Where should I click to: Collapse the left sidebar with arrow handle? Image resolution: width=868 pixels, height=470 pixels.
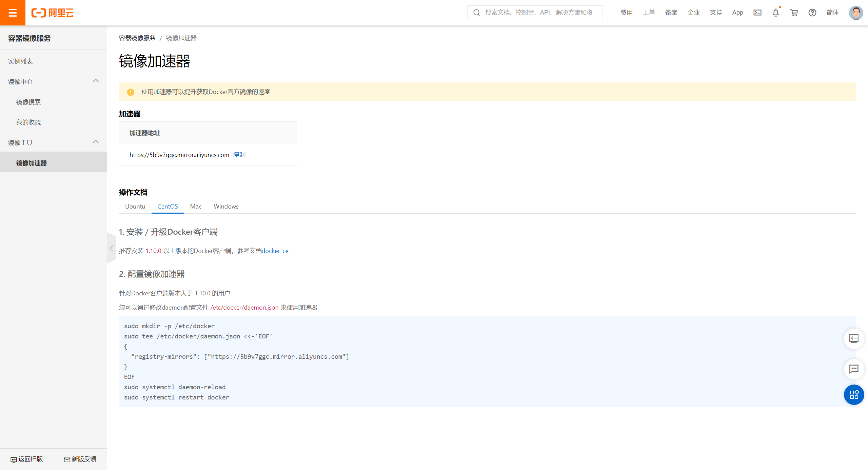point(111,248)
